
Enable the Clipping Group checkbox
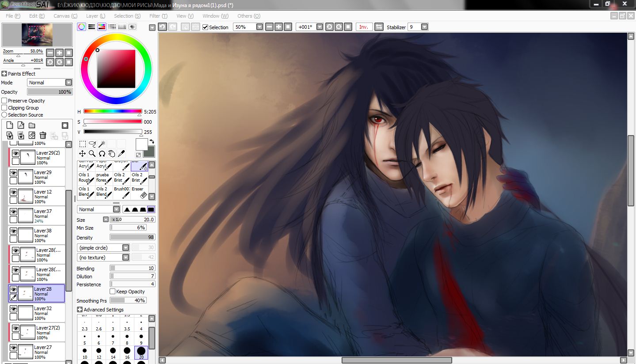coord(4,108)
